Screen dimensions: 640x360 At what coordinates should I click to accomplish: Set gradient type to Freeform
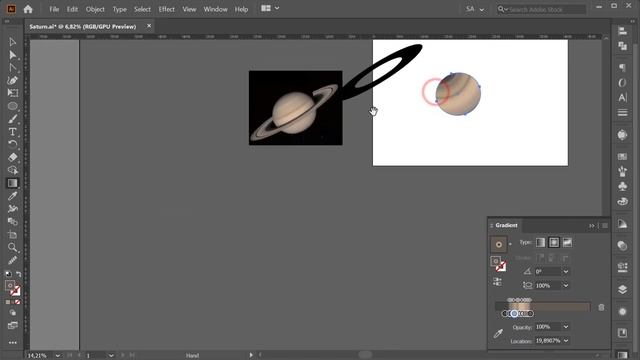click(x=567, y=242)
